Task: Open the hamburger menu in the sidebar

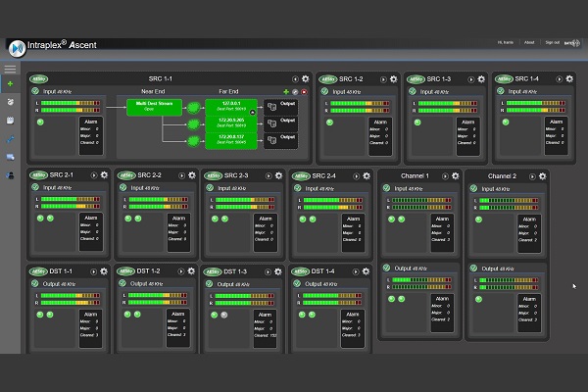Action: (10, 69)
